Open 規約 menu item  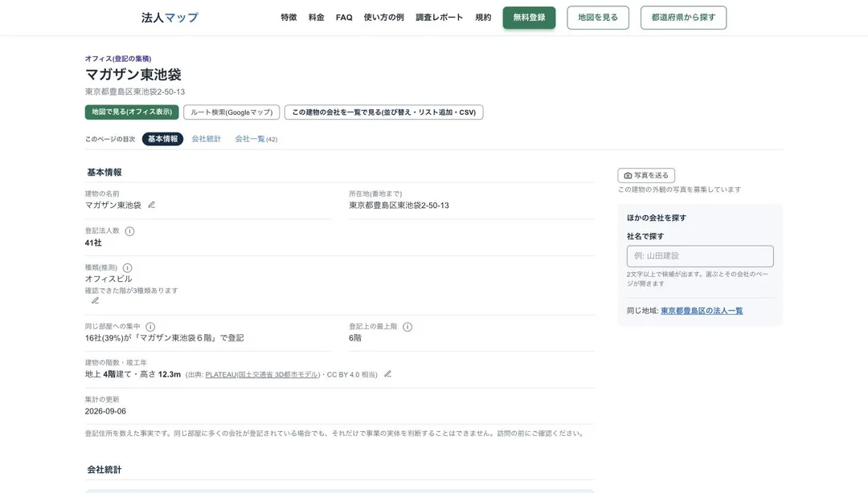[x=483, y=18]
